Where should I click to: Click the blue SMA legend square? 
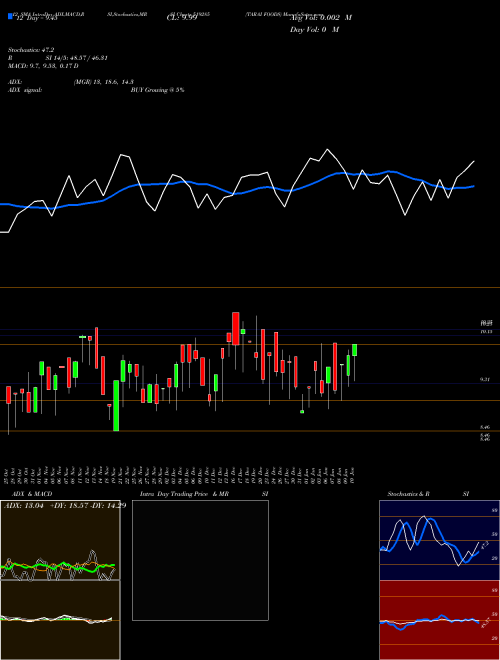(x=10, y=16)
